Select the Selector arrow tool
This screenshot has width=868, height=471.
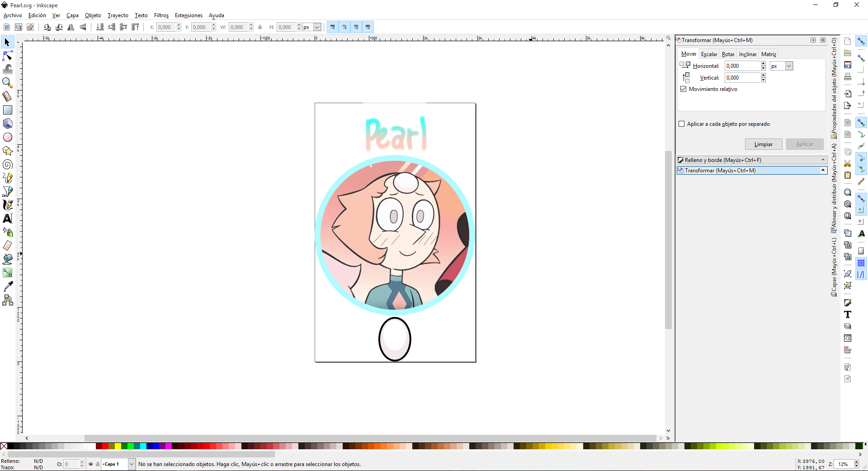(x=7, y=42)
